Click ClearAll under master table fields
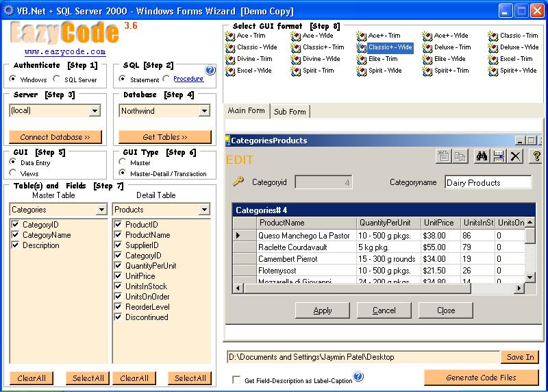548x392 pixels. (32, 378)
